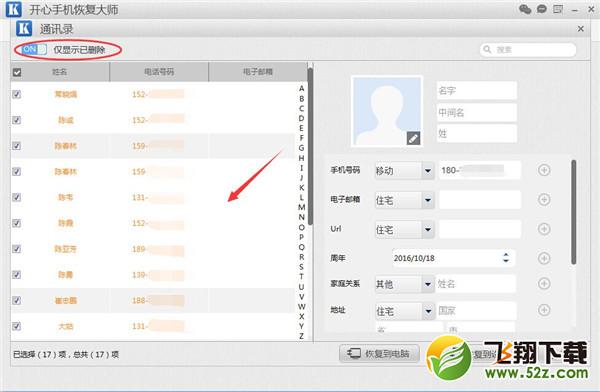
Task: Close the 通讯录 dialog
Action: (x=580, y=29)
